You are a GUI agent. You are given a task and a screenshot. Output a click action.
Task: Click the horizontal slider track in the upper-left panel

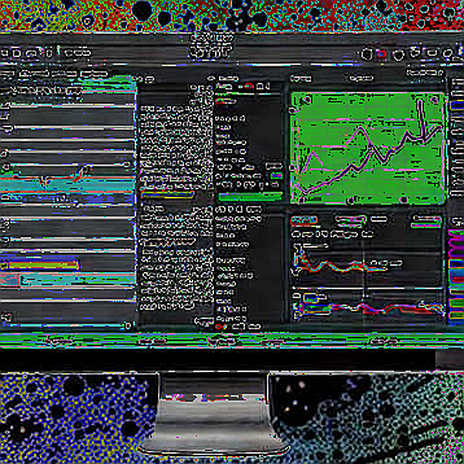tap(73, 128)
